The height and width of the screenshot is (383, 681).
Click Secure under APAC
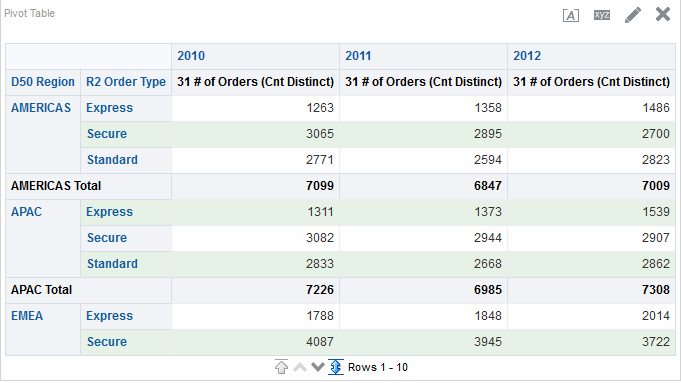pos(107,238)
